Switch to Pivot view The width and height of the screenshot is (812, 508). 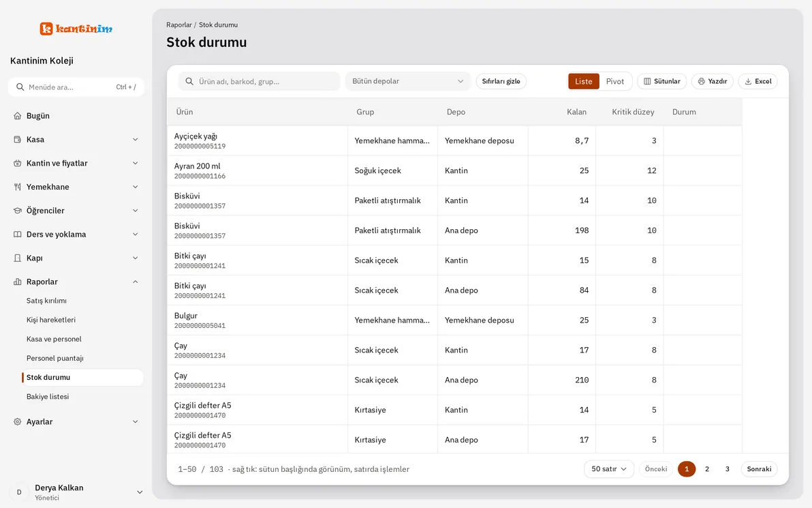pyautogui.click(x=615, y=81)
